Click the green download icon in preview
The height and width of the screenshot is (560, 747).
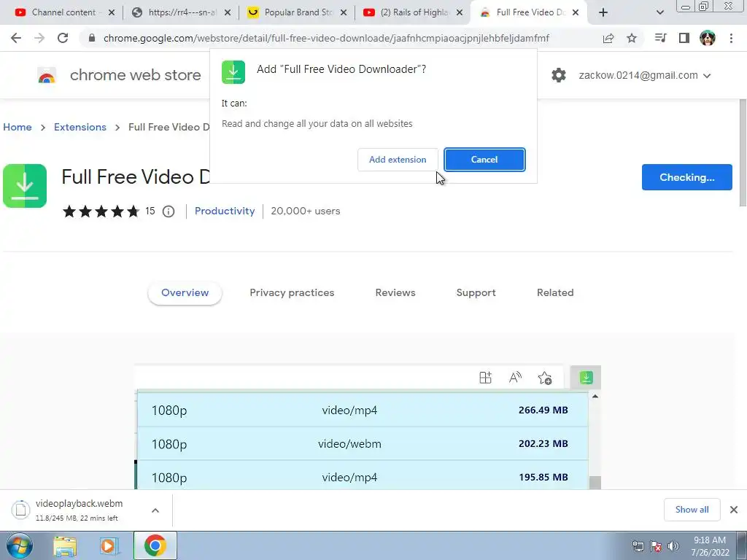(586, 378)
